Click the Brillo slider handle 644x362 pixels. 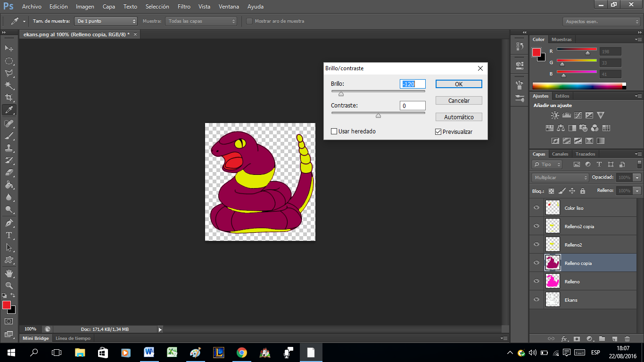(x=341, y=94)
